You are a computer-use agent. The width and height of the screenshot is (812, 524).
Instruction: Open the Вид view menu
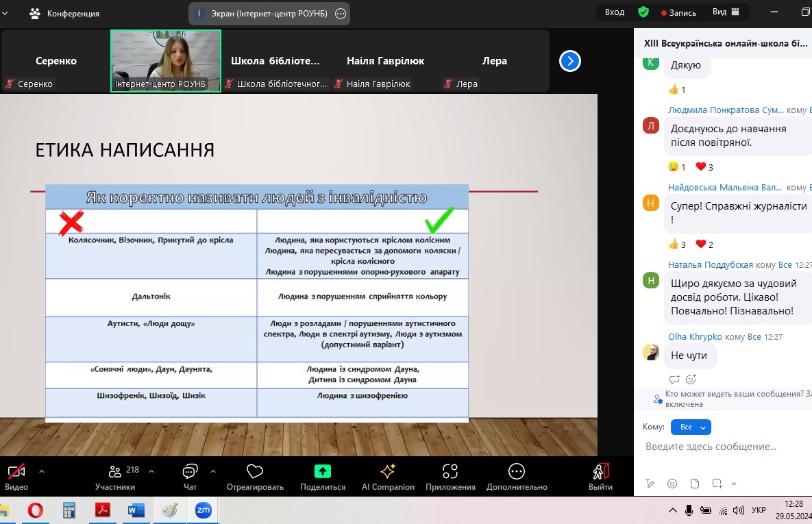point(726,12)
